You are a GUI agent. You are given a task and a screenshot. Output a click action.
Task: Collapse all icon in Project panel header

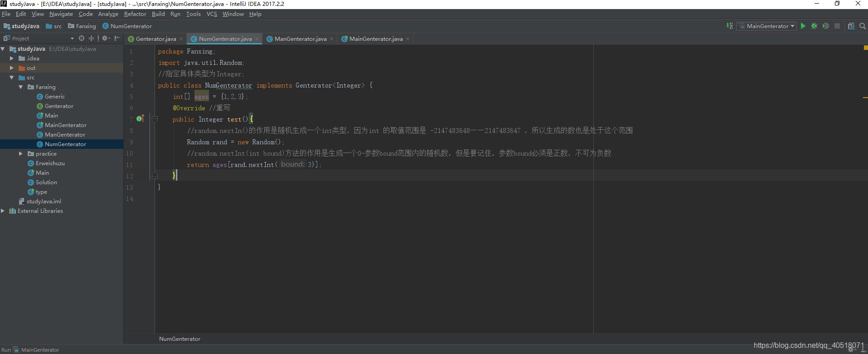pos(91,39)
